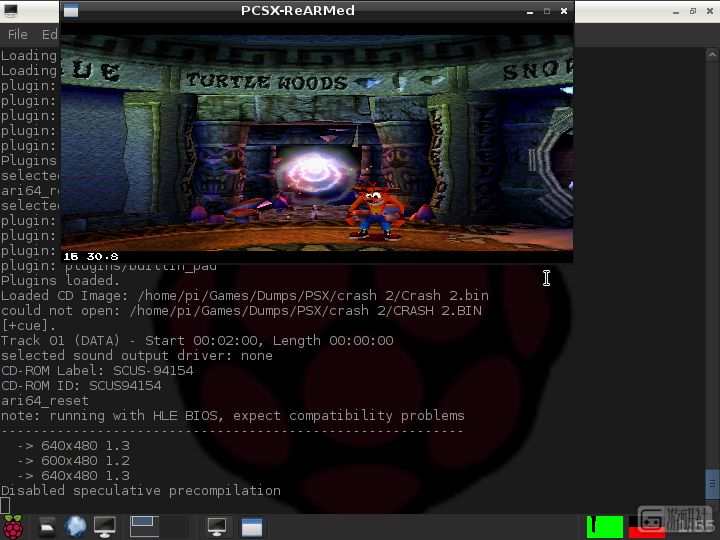Maximize the PCSX-ReARMed window
Image resolution: width=720 pixels, height=540 pixels.
click(547, 11)
